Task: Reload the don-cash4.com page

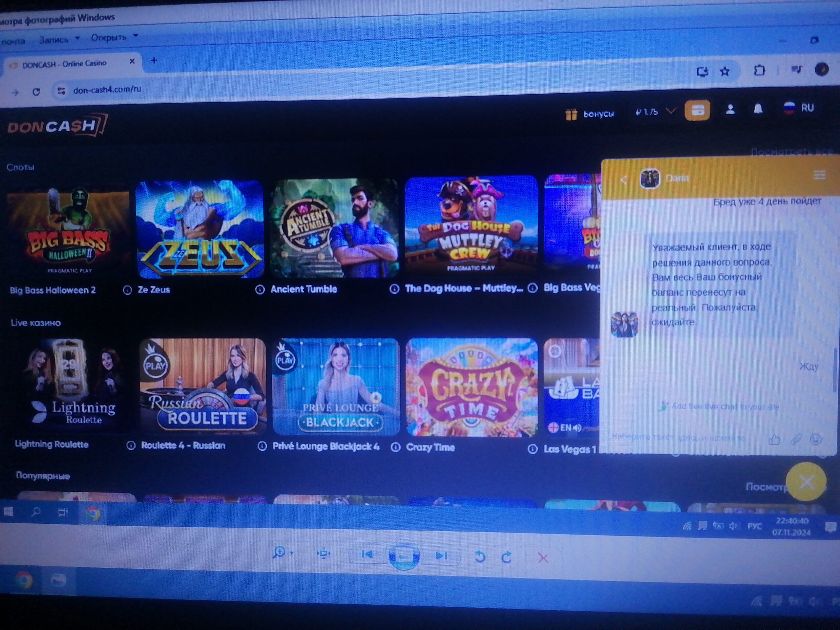Action: [36, 92]
